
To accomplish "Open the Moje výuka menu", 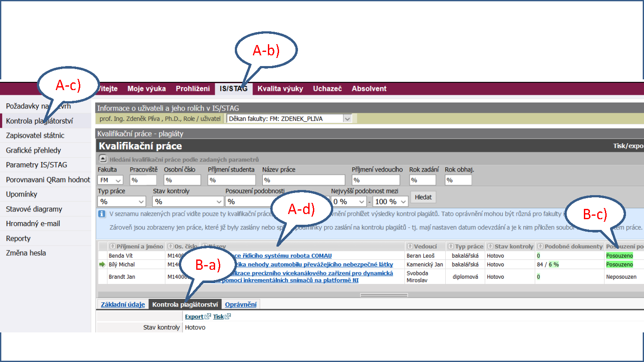I will point(146,89).
